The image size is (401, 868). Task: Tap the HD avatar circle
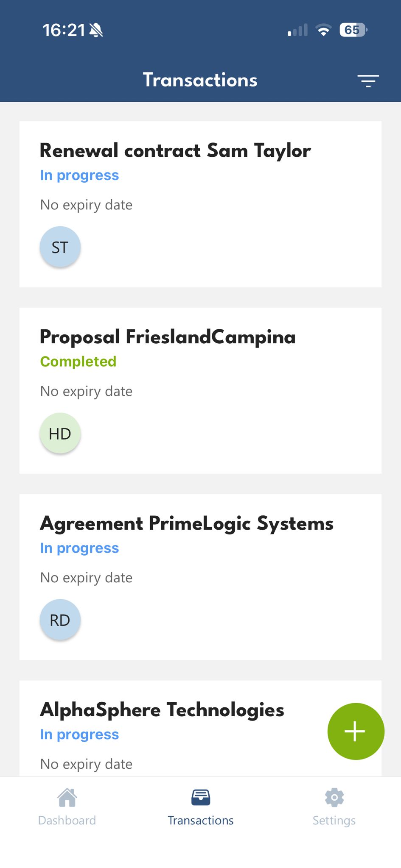pyautogui.click(x=60, y=433)
